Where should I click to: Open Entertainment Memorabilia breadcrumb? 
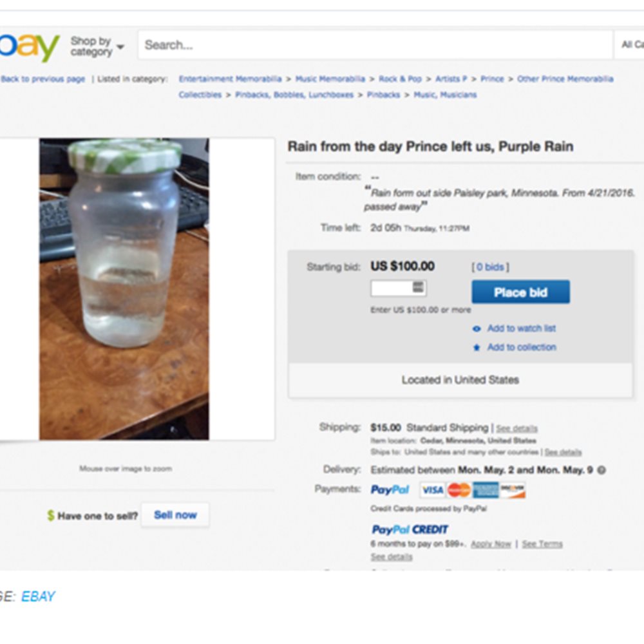click(x=230, y=79)
